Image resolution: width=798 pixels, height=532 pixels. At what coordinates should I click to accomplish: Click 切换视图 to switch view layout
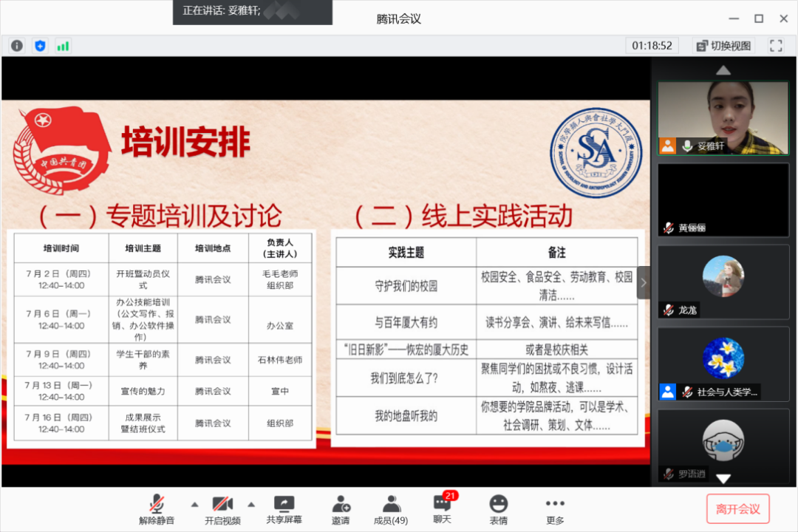(x=723, y=46)
